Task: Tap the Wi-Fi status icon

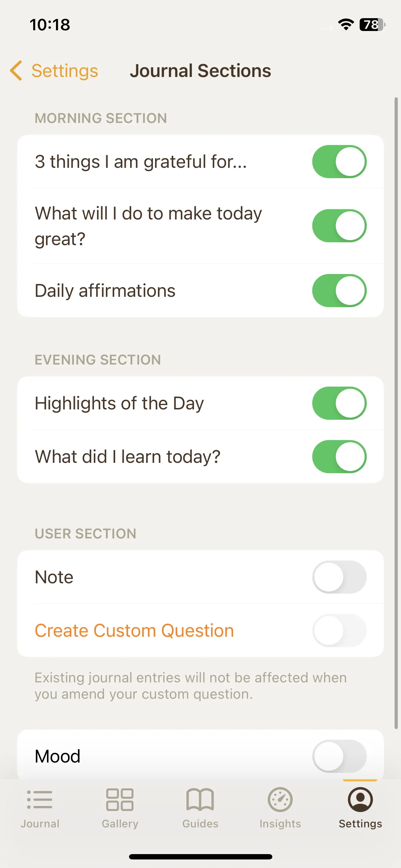Action: pyautogui.click(x=346, y=25)
